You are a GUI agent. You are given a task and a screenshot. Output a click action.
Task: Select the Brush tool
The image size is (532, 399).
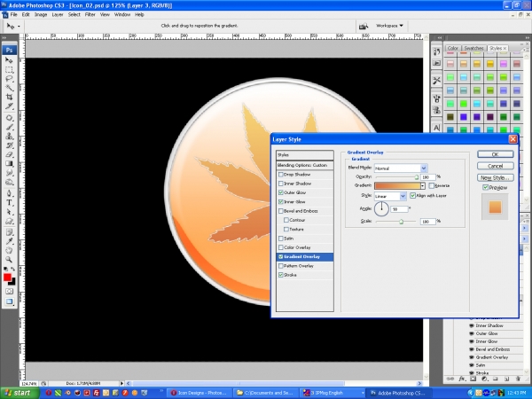pyautogui.click(x=9, y=127)
